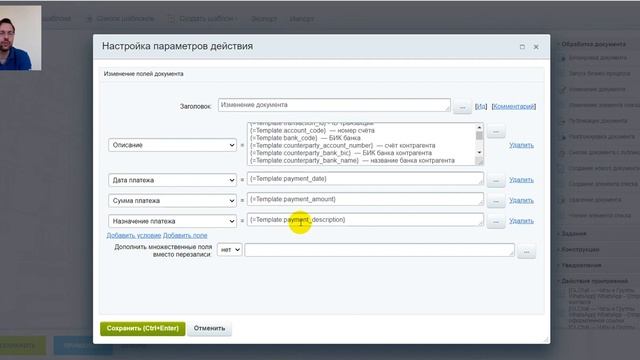The image size is (640, 360).
Task: Close the Настройка параметров действия dialog
Action: point(536,47)
